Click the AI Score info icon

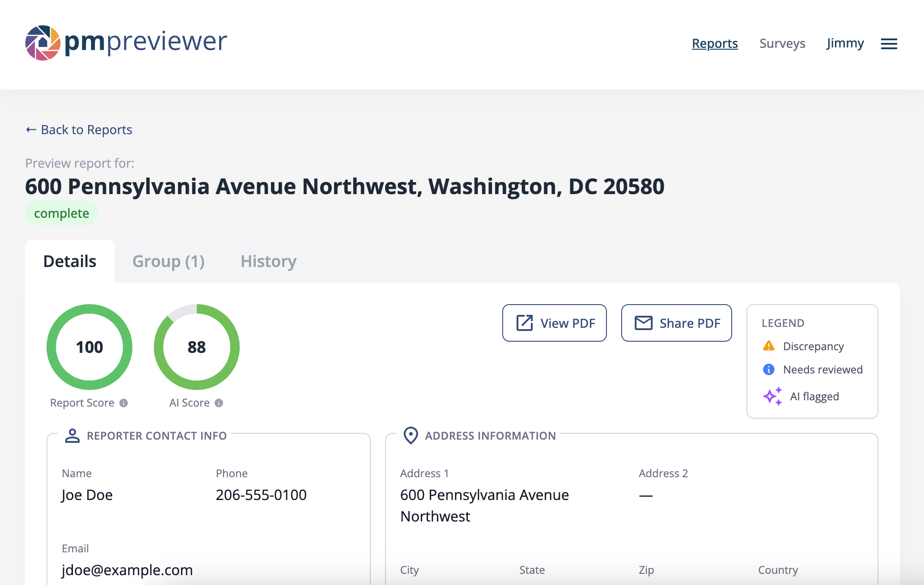pyautogui.click(x=219, y=403)
